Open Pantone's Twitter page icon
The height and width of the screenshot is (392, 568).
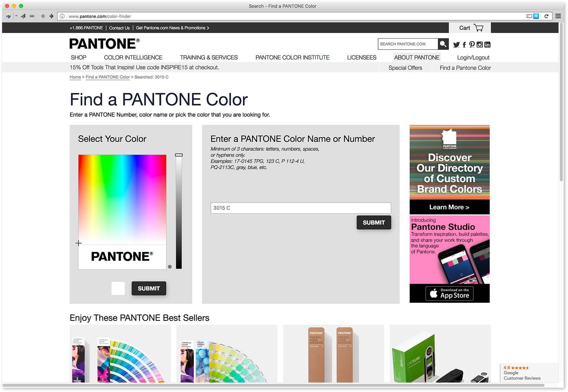(x=456, y=45)
